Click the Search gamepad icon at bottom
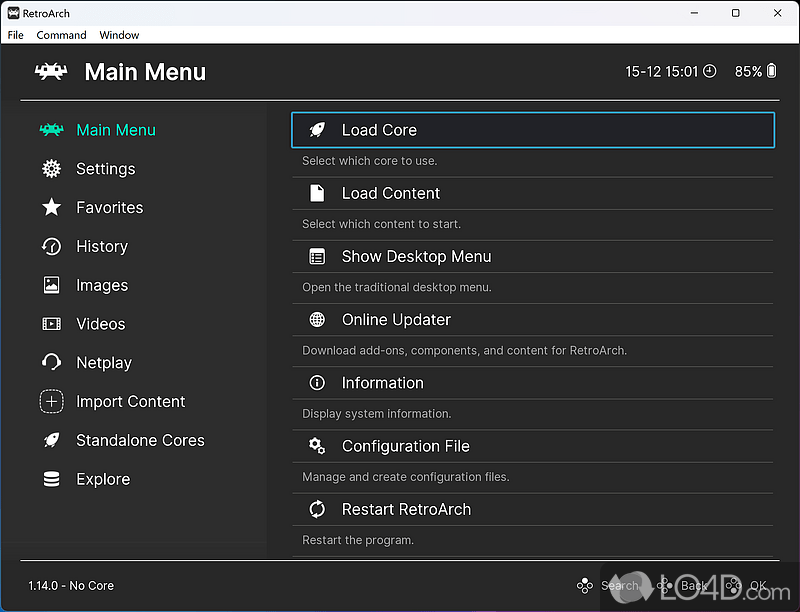The height and width of the screenshot is (612, 800). click(585, 585)
